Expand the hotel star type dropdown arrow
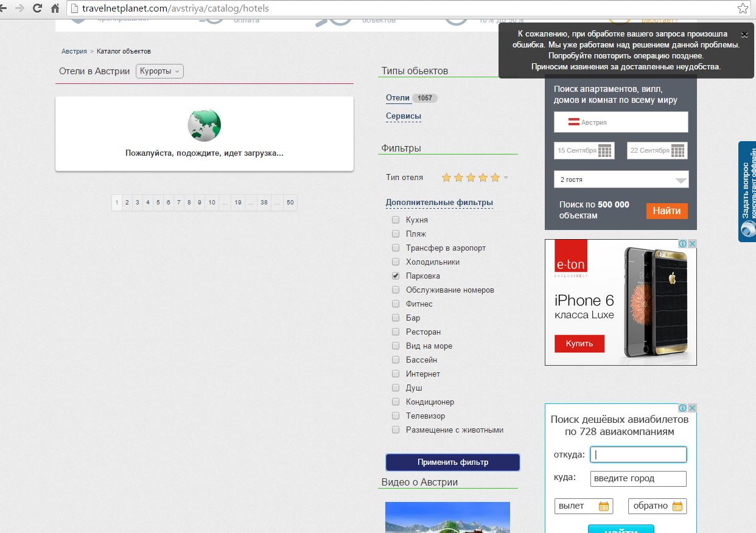Viewport: 756px width, 533px height. pyautogui.click(x=506, y=178)
